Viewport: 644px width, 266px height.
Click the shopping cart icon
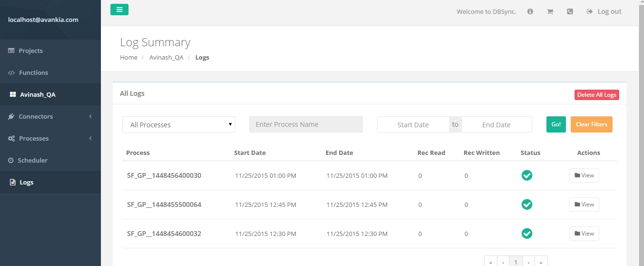tap(550, 11)
